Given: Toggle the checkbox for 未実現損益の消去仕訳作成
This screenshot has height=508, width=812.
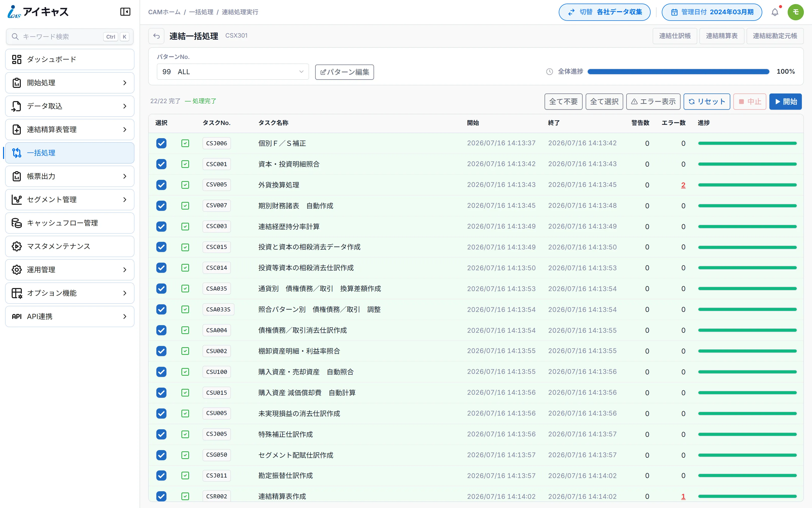Looking at the screenshot, I should pyautogui.click(x=161, y=414).
